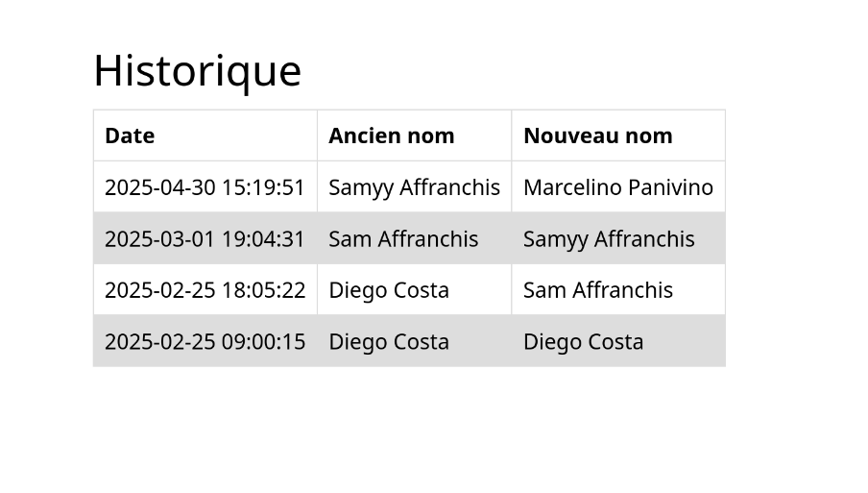Viewport: 868px width, 493px height.
Task: Select the Marcelino Panivino cell
Action: pos(618,187)
